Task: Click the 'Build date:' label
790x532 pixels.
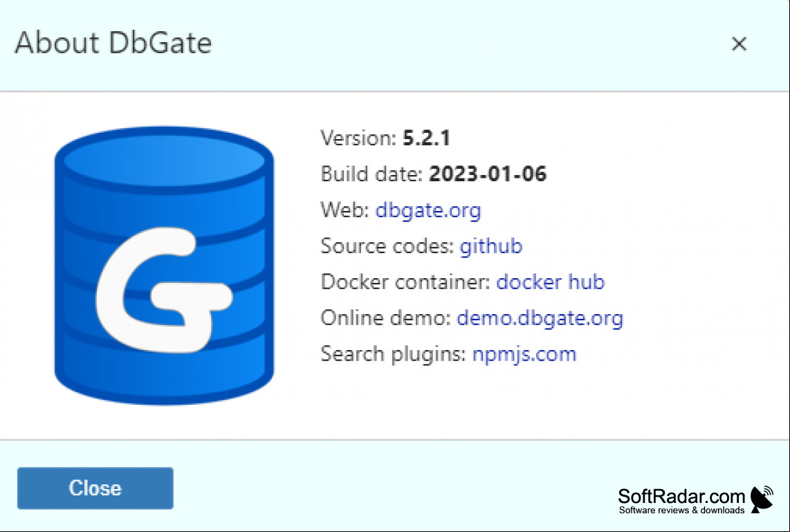Action: pyautogui.click(x=371, y=174)
